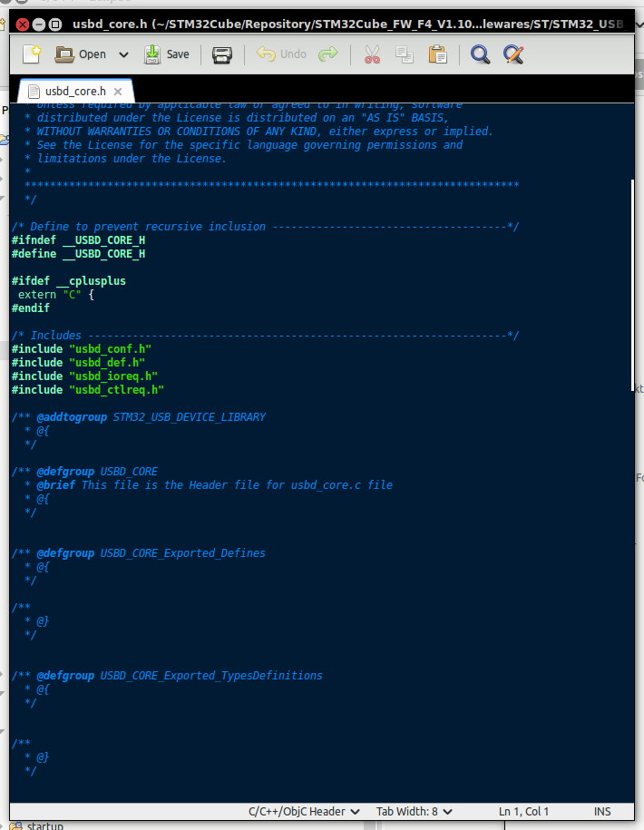Create a new document with toolbar icon
The image size is (644, 830).
pyautogui.click(x=31, y=54)
